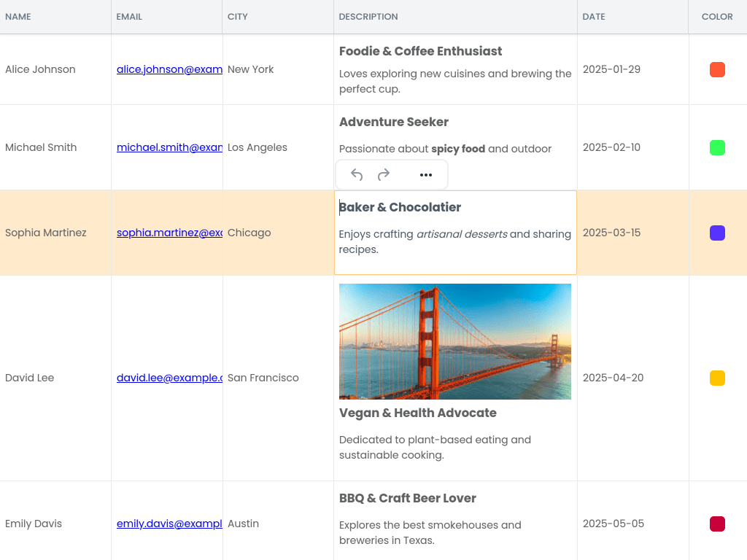Pick the purple swatch in Sophia Martinez's row

click(717, 233)
